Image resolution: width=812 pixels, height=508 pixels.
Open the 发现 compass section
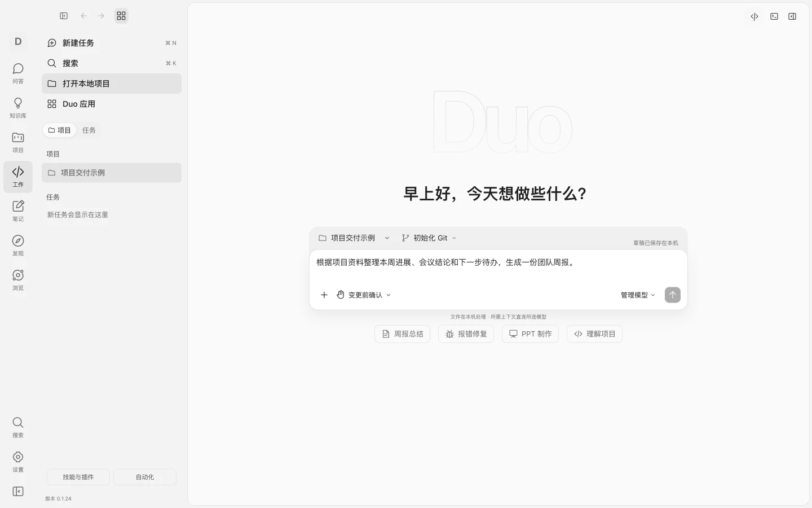click(18, 246)
